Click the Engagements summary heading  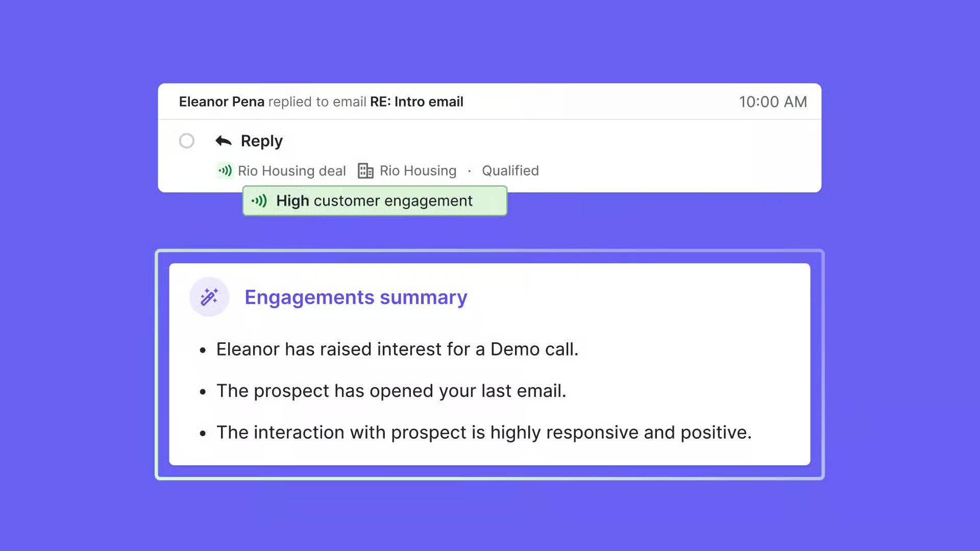click(x=356, y=297)
